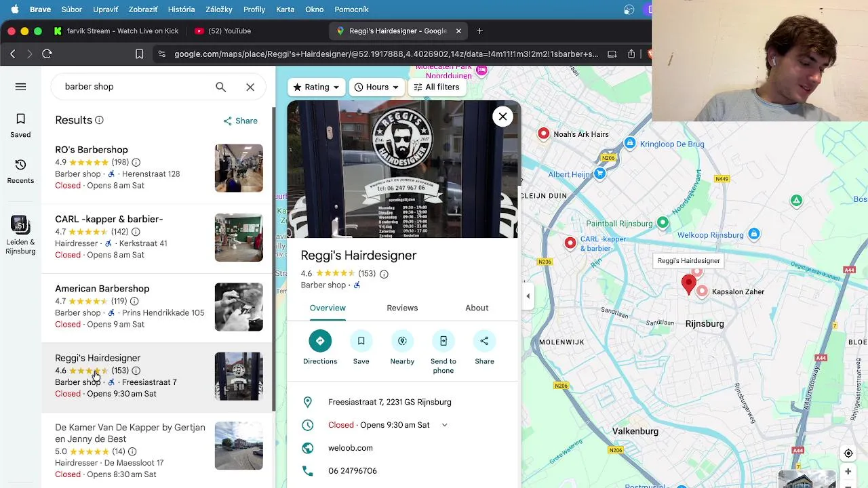868x488 pixels.
Task: Open a new browser tab
Action: [479, 30]
